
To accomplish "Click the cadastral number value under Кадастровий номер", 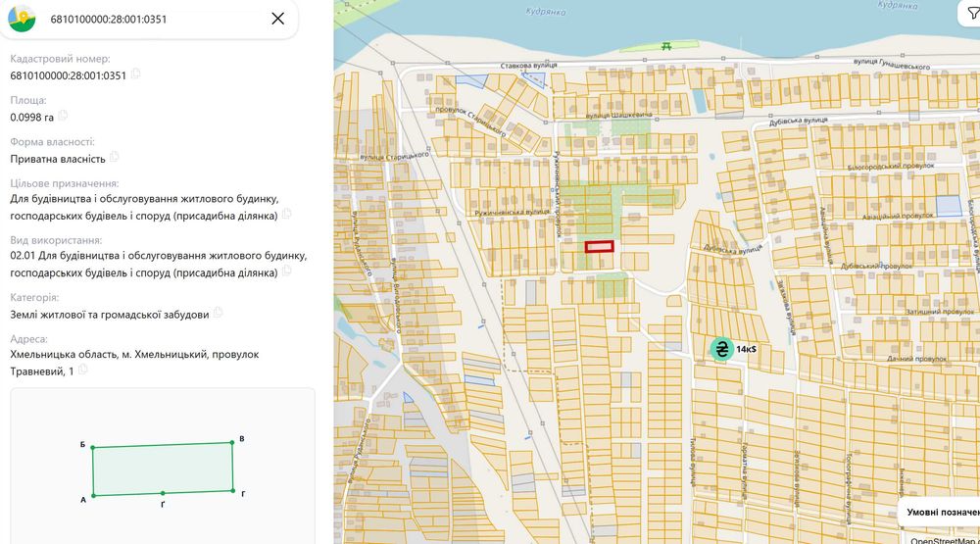I will (69, 75).
